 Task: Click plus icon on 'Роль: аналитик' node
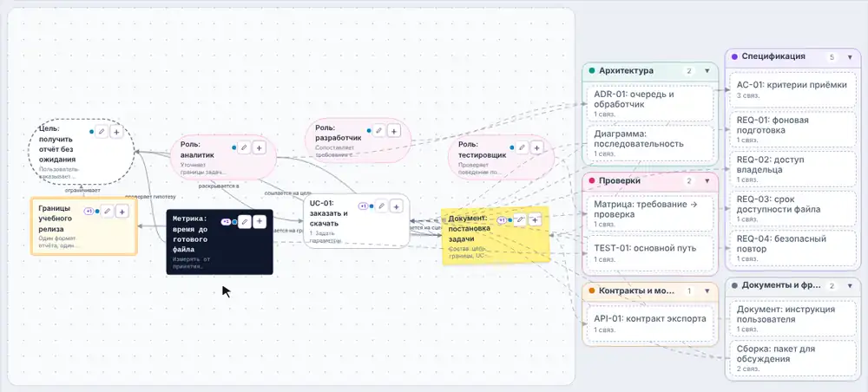coord(259,147)
